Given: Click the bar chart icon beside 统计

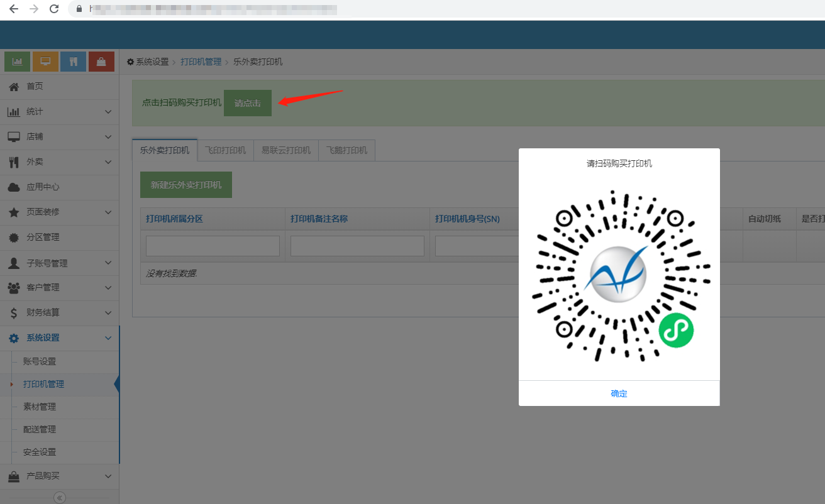Looking at the screenshot, I should (x=14, y=111).
